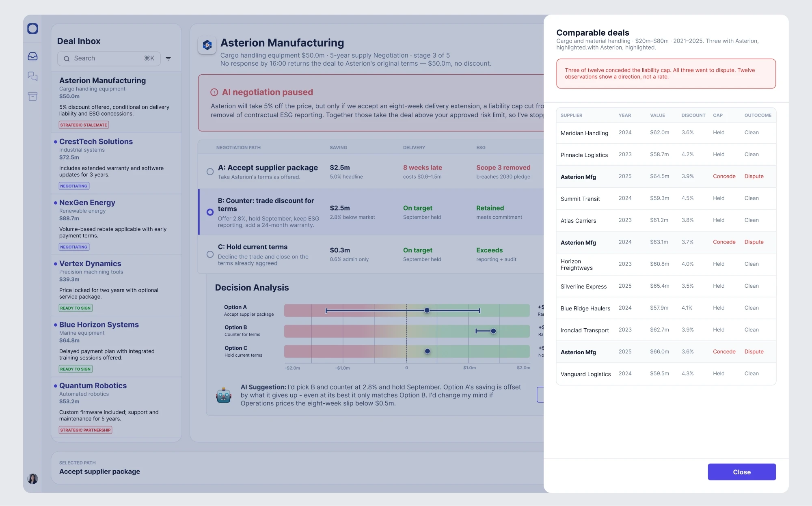This screenshot has height=506, width=812.
Task: Open the inbox tray icon in sidebar
Action: coord(32,56)
